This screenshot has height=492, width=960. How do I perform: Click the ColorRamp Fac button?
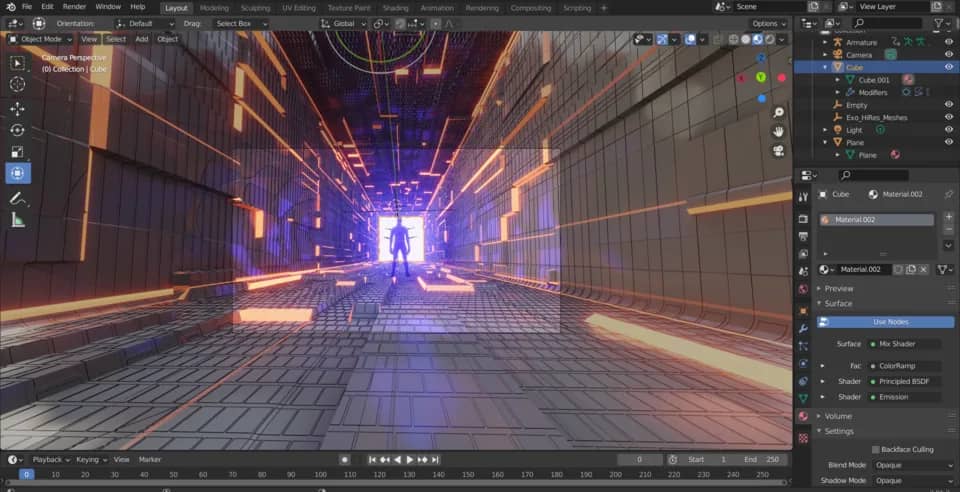tap(904, 366)
